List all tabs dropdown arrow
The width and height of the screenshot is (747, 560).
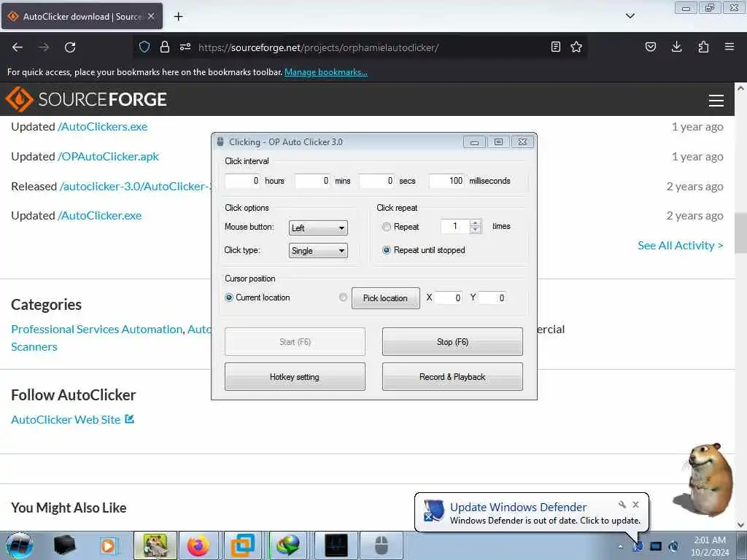tap(630, 16)
